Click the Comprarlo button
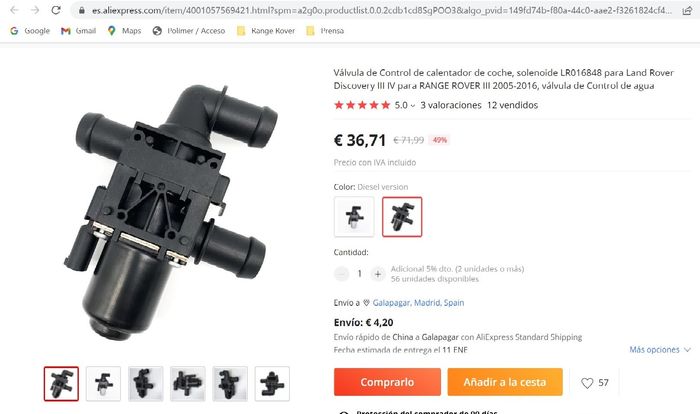The image size is (700, 414). 387,382
